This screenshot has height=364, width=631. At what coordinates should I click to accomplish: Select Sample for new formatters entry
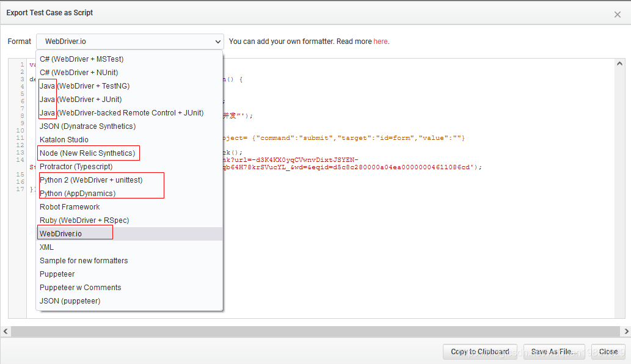click(x=129, y=261)
